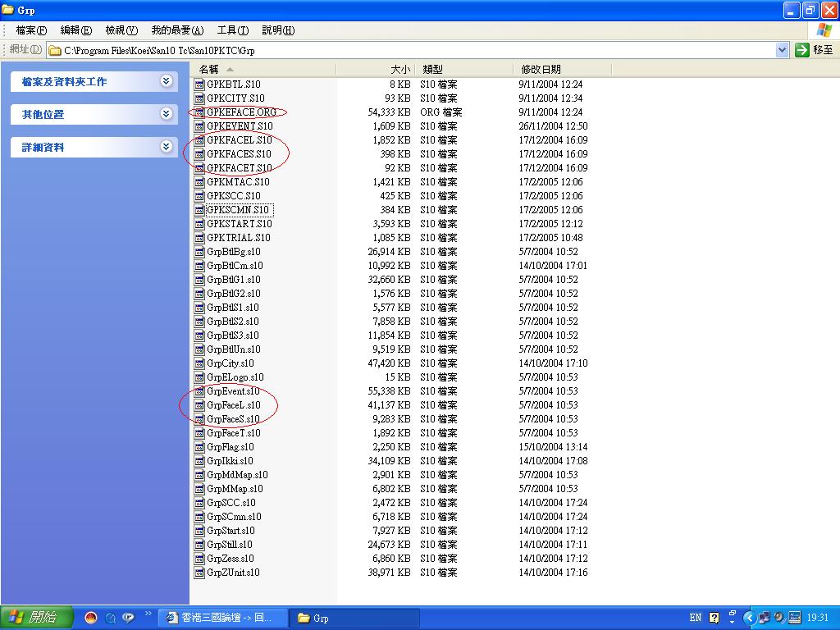Select the file name GrpSCC.s10
The image size is (840, 630).
pyautogui.click(x=231, y=503)
